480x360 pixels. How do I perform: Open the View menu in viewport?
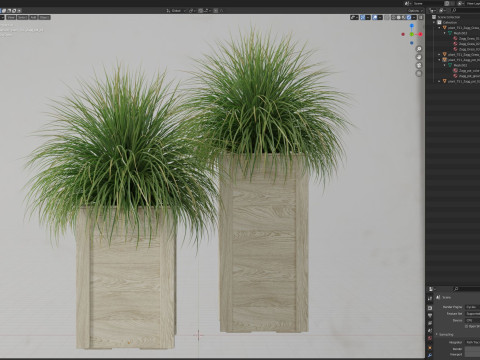(11, 17)
